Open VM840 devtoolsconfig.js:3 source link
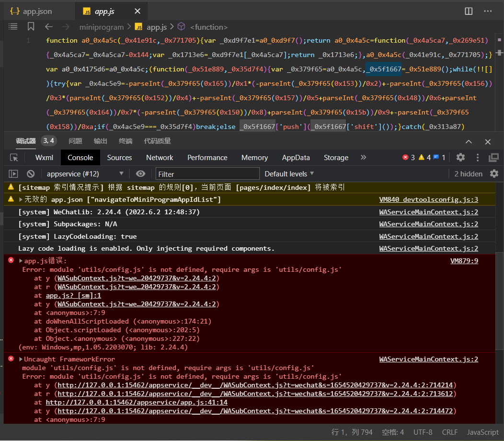Viewport: 504px width, 441px height. 428,200
